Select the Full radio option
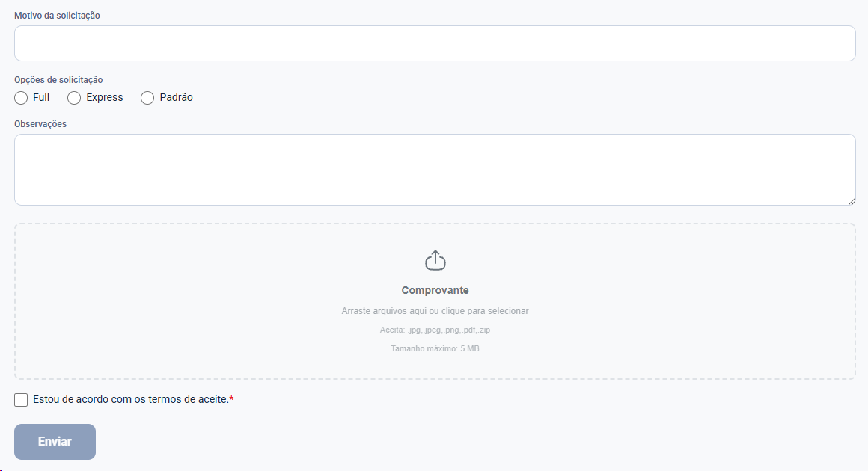The image size is (868, 471). (x=21, y=98)
